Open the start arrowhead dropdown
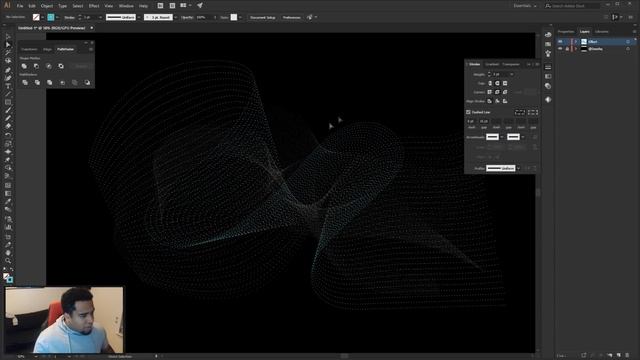 502,137
